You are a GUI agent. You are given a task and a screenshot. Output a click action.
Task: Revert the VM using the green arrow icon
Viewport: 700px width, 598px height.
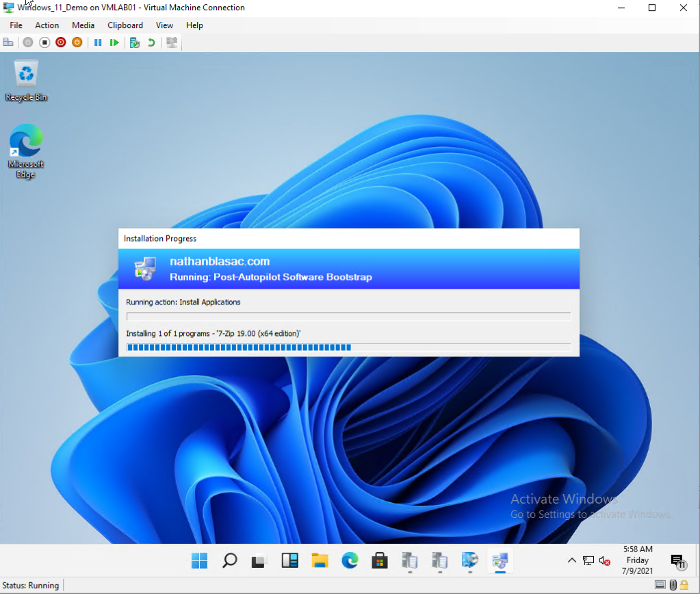click(151, 42)
